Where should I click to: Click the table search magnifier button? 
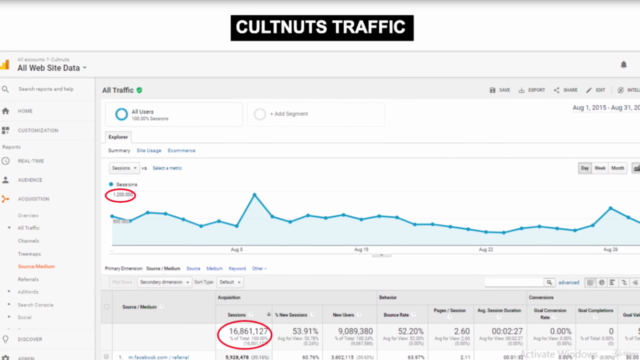point(549,282)
